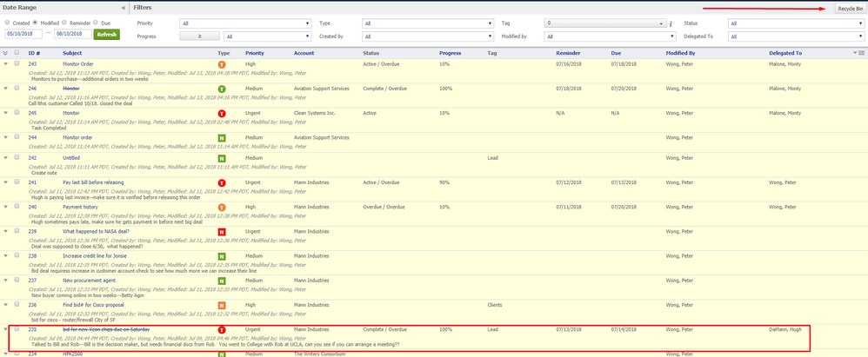Click the start date field 05/10/2018
The height and width of the screenshot is (357, 868).
coord(23,34)
